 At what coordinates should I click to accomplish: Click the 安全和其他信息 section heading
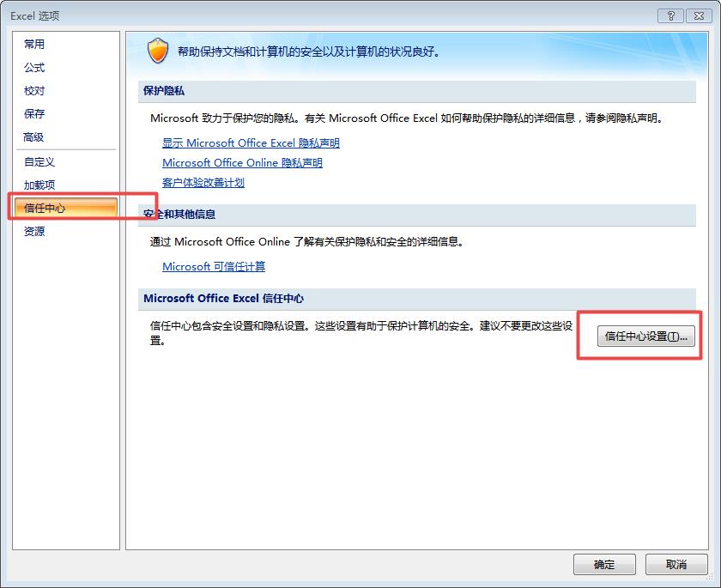(179, 215)
